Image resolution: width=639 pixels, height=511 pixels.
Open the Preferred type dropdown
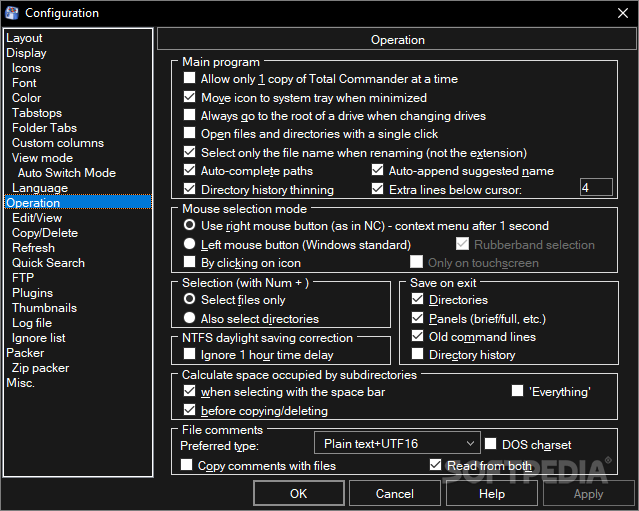(397, 443)
